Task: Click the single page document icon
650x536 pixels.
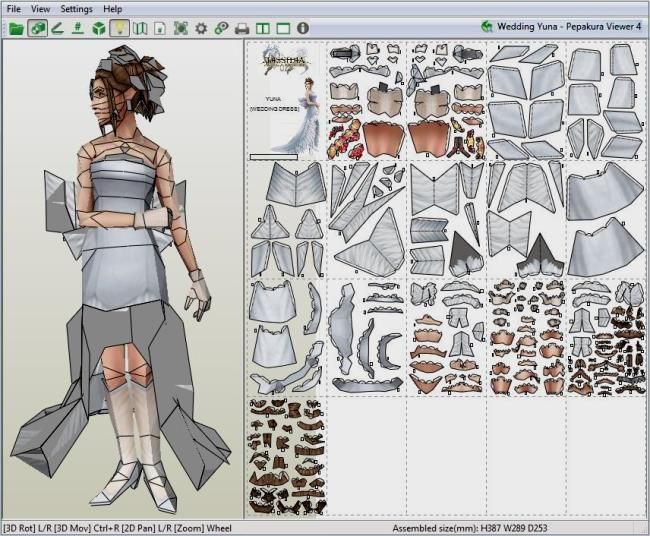Action: (x=160, y=29)
